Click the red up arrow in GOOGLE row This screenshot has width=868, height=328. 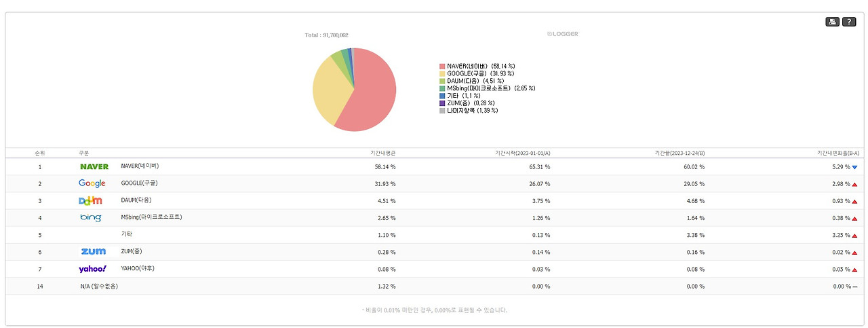855,184
